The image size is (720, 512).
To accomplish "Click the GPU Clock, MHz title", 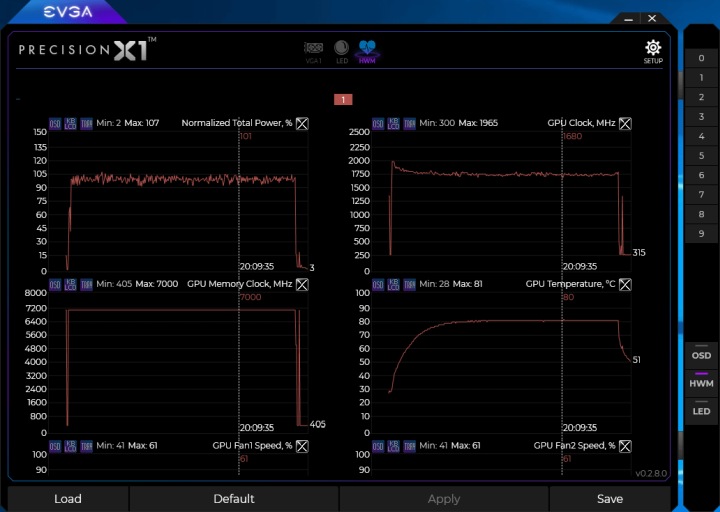I will (581, 123).
